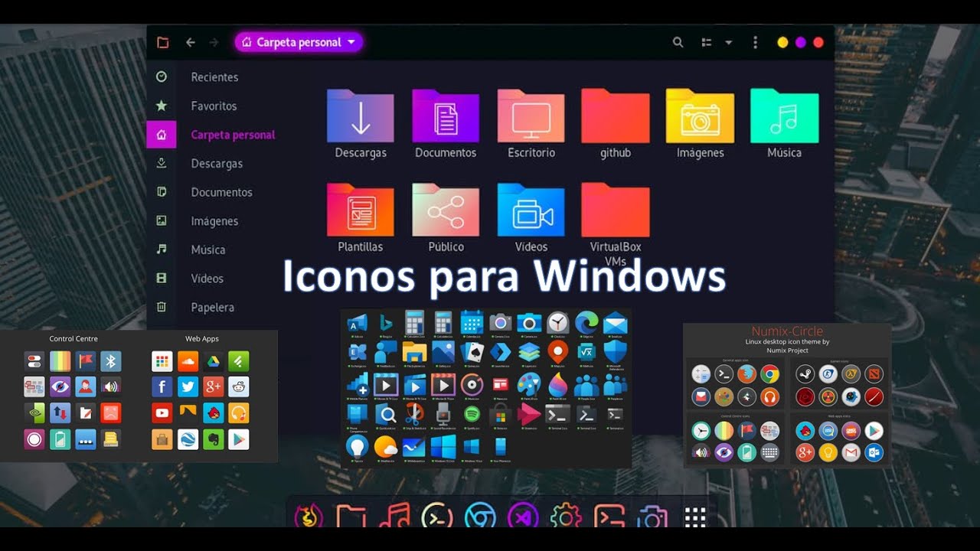This screenshot has width=980, height=551.
Task: Click the Firefox icon in Numix-Circle panel
Action: pos(746,373)
